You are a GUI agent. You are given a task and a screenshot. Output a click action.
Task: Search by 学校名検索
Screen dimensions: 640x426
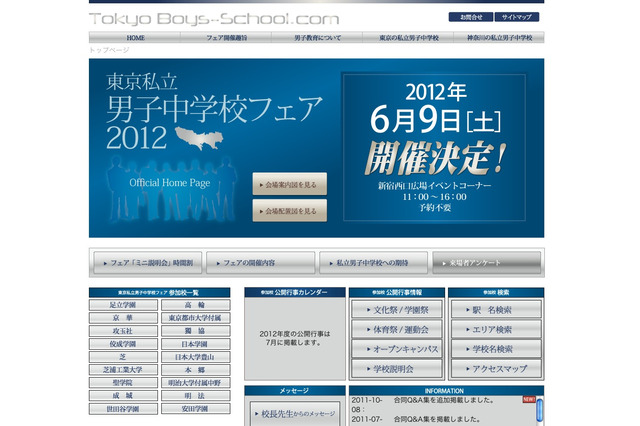click(496, 349)
